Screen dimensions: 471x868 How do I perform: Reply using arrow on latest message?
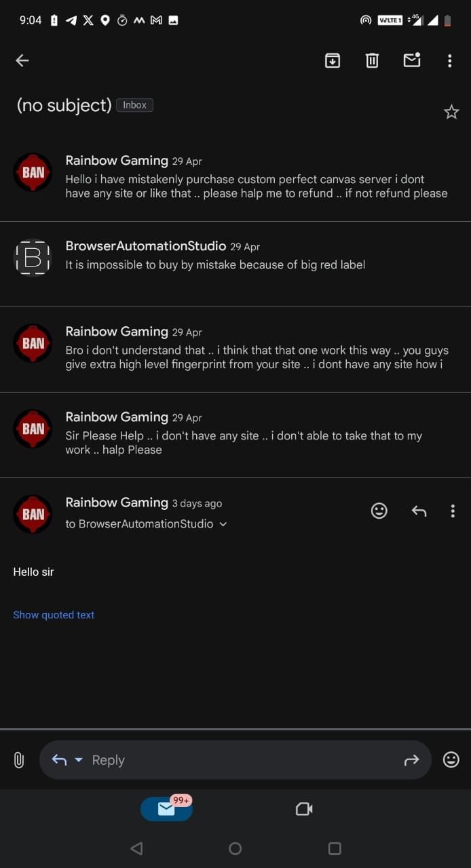point(419,511)
